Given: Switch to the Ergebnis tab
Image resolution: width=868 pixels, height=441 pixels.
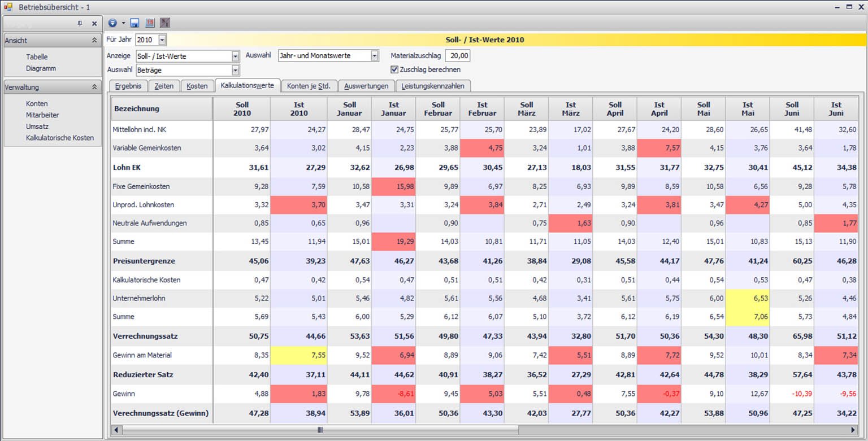Looking at the screenshot, I should click(128, 86).
